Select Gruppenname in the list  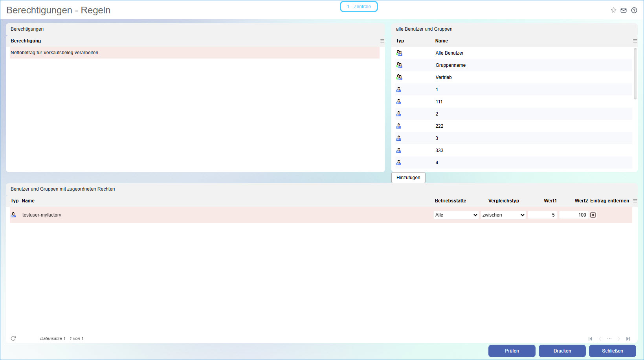451,65
